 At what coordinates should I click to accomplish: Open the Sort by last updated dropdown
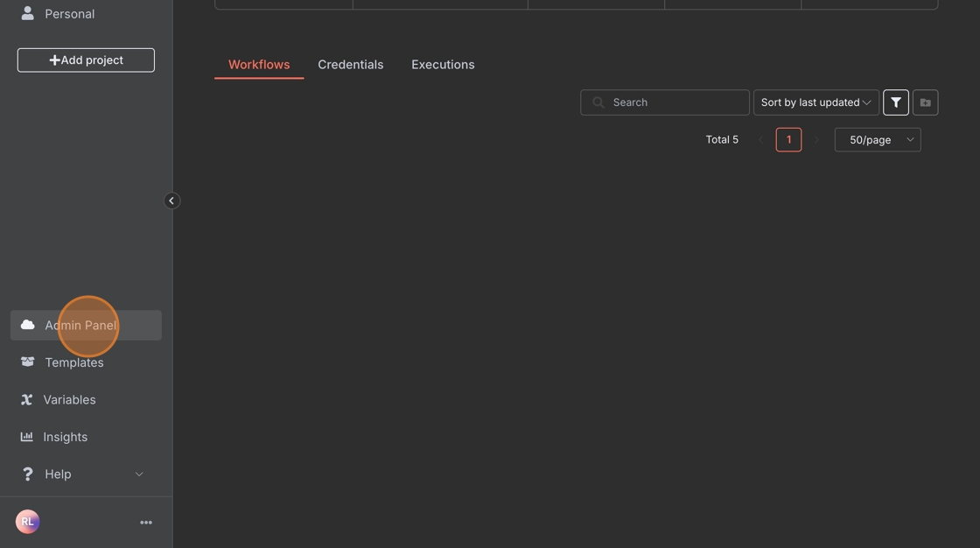click(815, 102)
